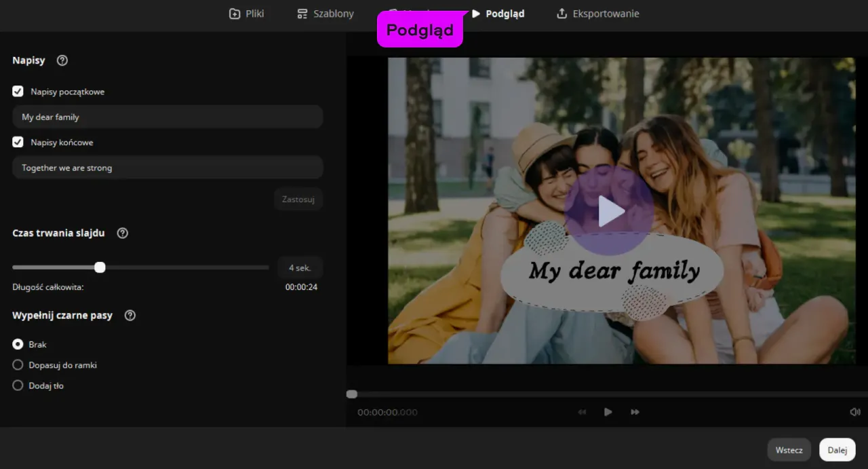Switch to the Szablony tab
The width and height of the screenshot is (868, 469).
click(x=325, y=14)
